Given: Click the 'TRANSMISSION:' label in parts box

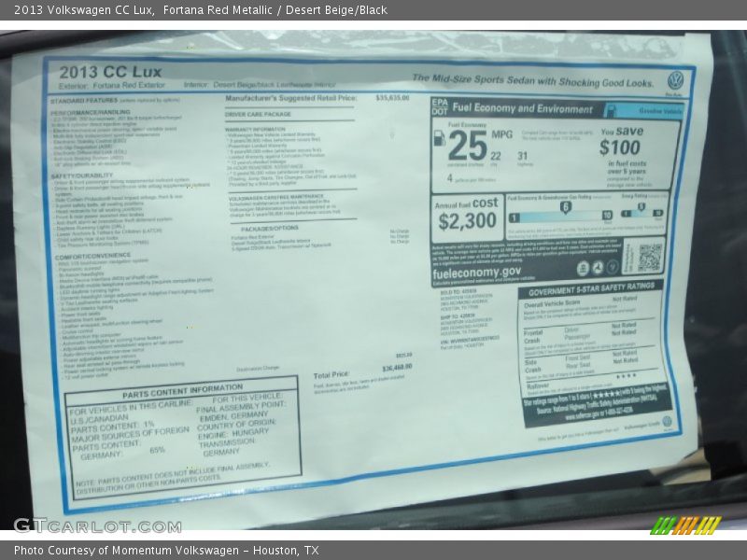Looking at the screenshot, I should click(227, 442).
